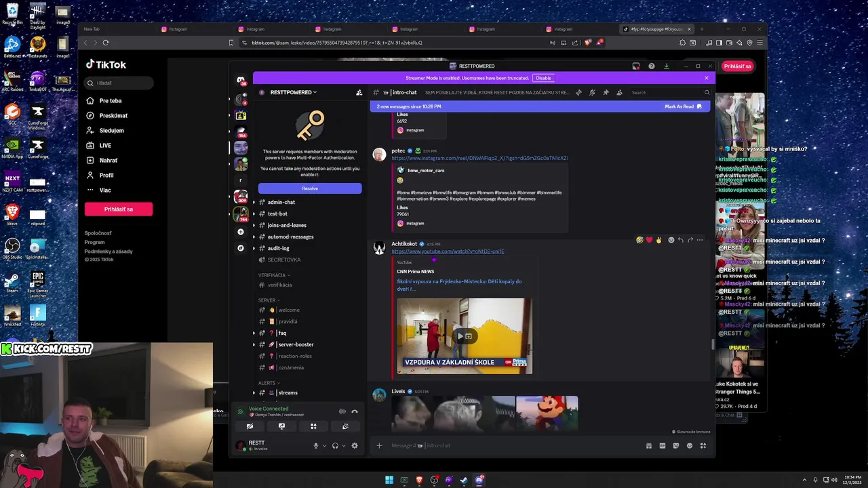Open the sticker picker

pos(676,445)
